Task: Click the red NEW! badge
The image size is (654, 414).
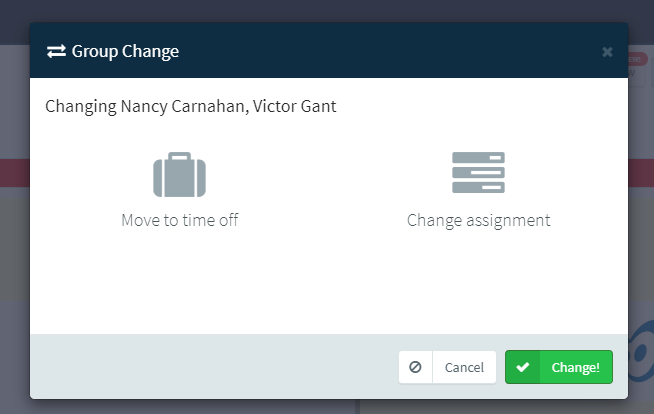Action: pyautogui.click(x=636, y=59)
